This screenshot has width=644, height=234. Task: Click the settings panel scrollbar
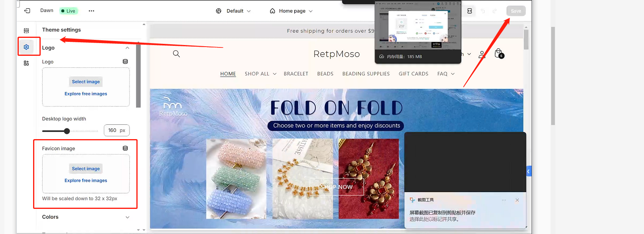(138, 76)
